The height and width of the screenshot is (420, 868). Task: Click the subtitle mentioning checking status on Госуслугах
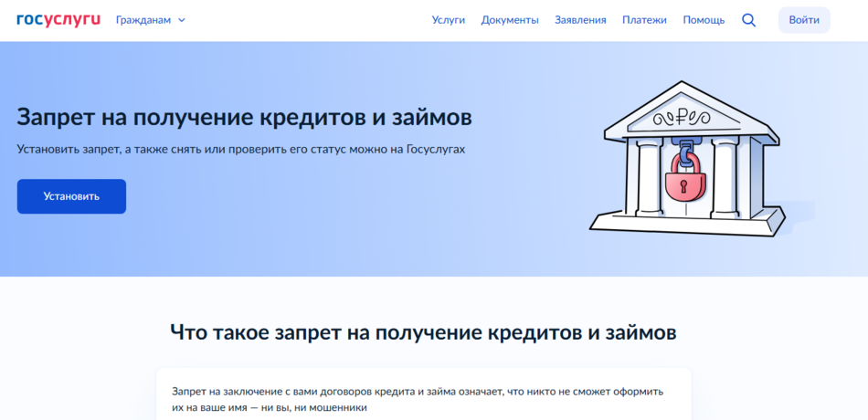(240, 149)
